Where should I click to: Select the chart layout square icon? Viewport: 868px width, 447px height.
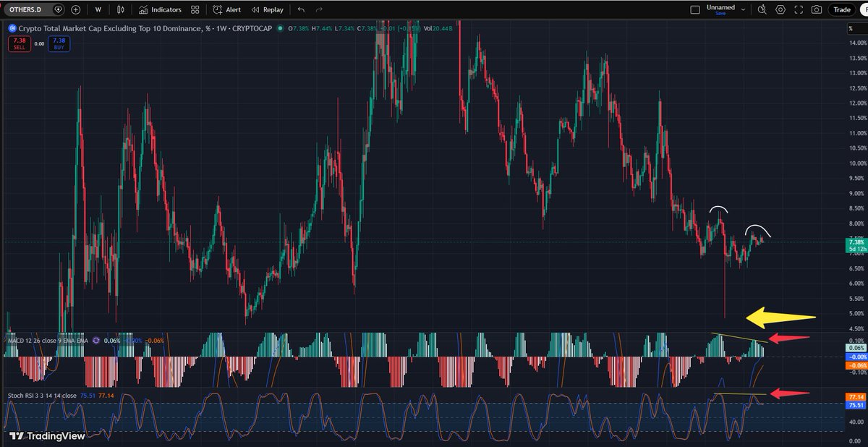point(695,9)
